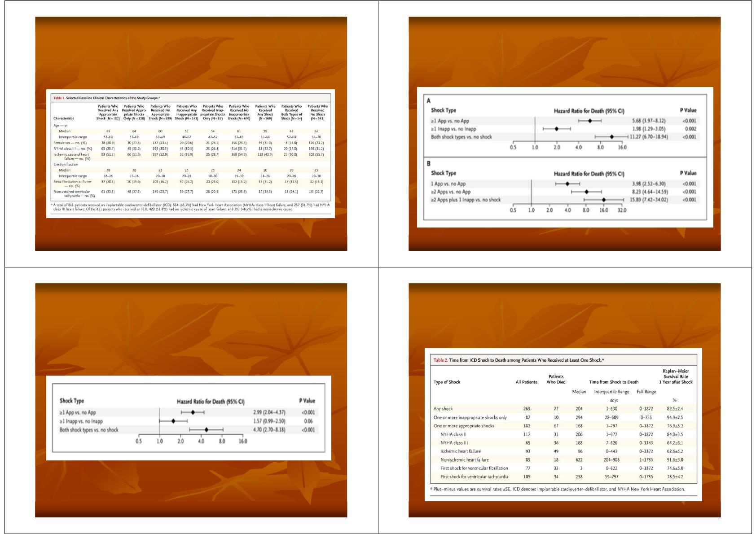Click the 'All Patients' column header in Table 2
Viewport: 756px width, 534px height.
point(526,382)
